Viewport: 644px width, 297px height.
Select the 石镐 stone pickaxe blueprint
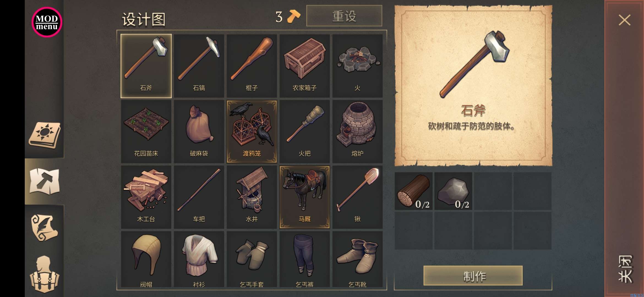pos(199,66)
